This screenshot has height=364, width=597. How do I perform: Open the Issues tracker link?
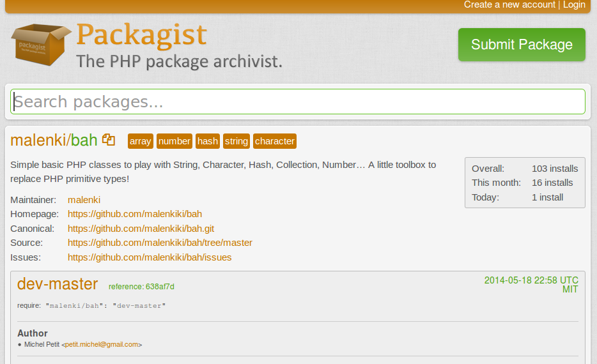150,257
